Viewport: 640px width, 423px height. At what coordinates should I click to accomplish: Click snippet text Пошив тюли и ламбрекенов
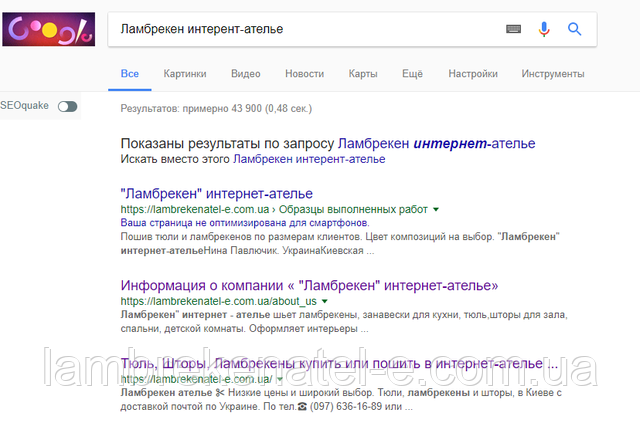187,237
